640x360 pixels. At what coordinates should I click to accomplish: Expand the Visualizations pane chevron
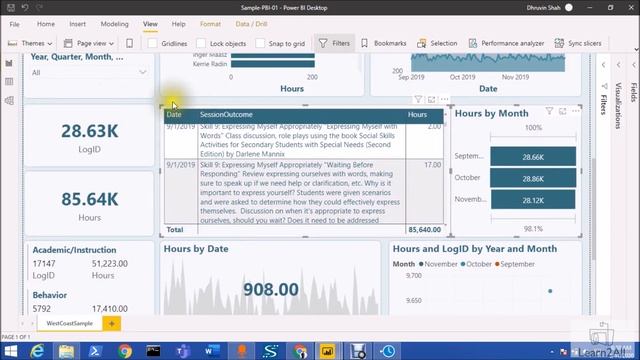(x=619, y=65)
